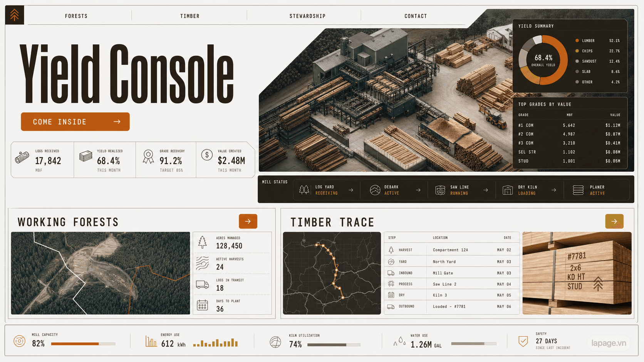This screenshot has height=362, width=644.
Task: Click the lumber stack icon for Yield Realized
Action: click(x=86, y=156)
